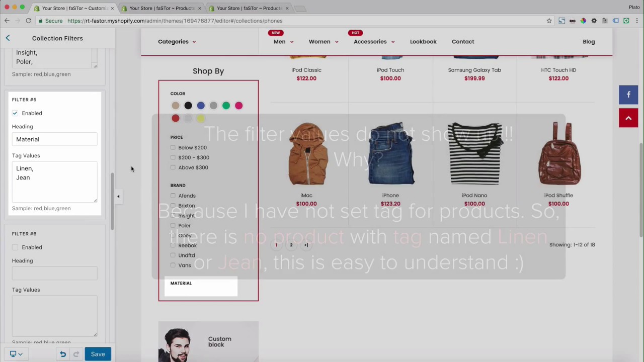
Task: Click the Filter #6 Tag Values textarea
Action: [54, 316]
